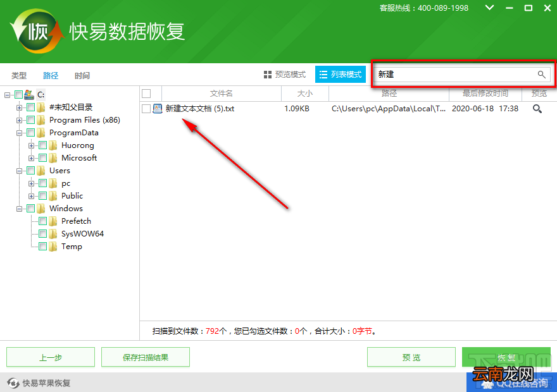Tick the Huorong checkbox
557x392 pixels.
[42, 145]
